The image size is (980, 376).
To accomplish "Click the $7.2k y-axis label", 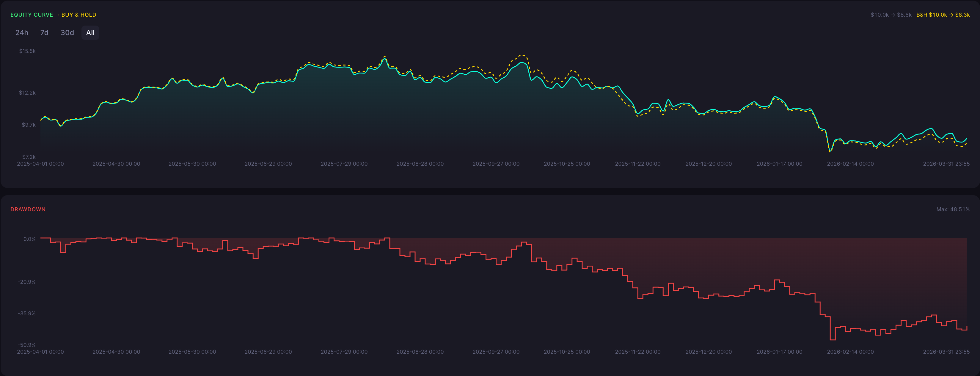I will pyautogui.click(x=29, y=157).
